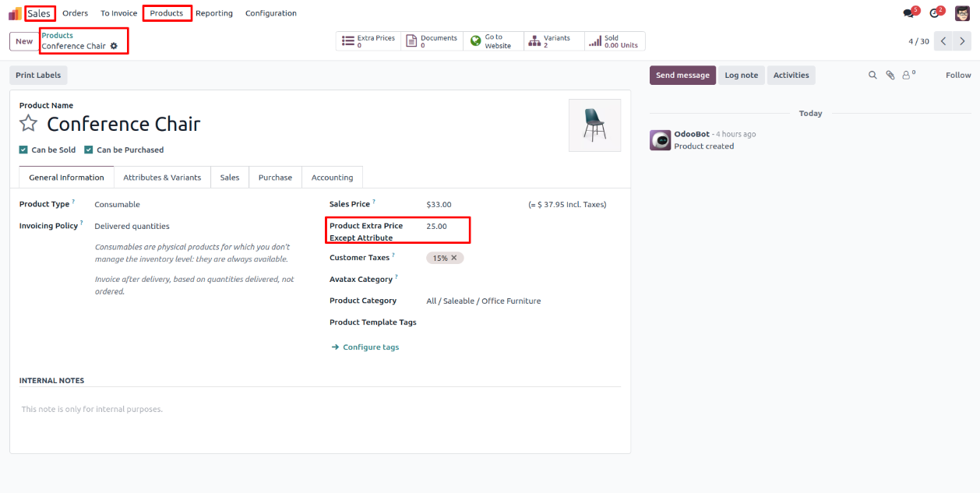Toggle the Can be Purchased checkbox
The height and width of the screenshot is (493, 980).
coord(89,150)
